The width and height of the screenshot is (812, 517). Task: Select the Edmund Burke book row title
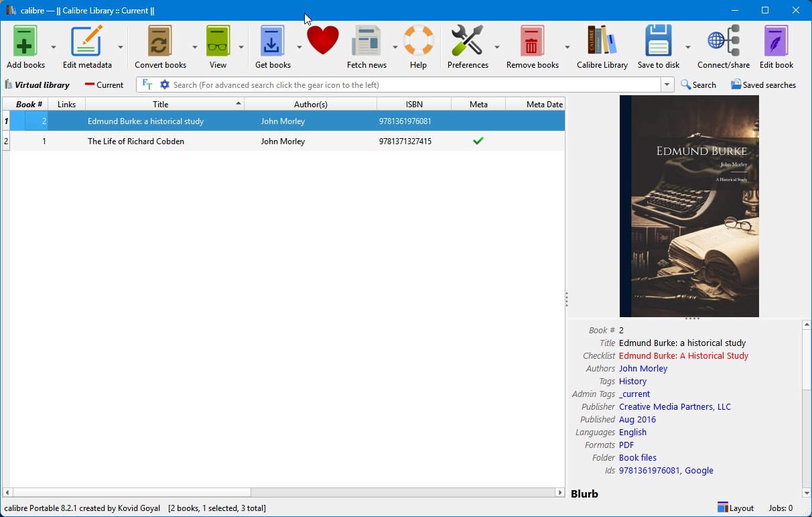(145, 121)
